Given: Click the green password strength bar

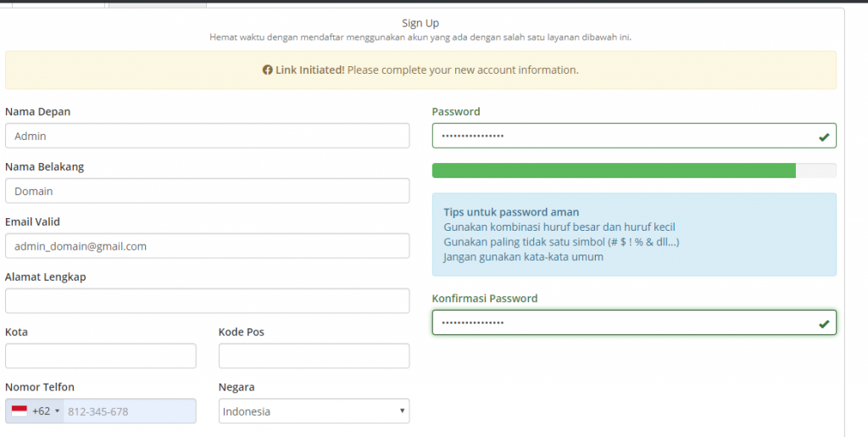Looking at the screenshot, I should 614,171.
